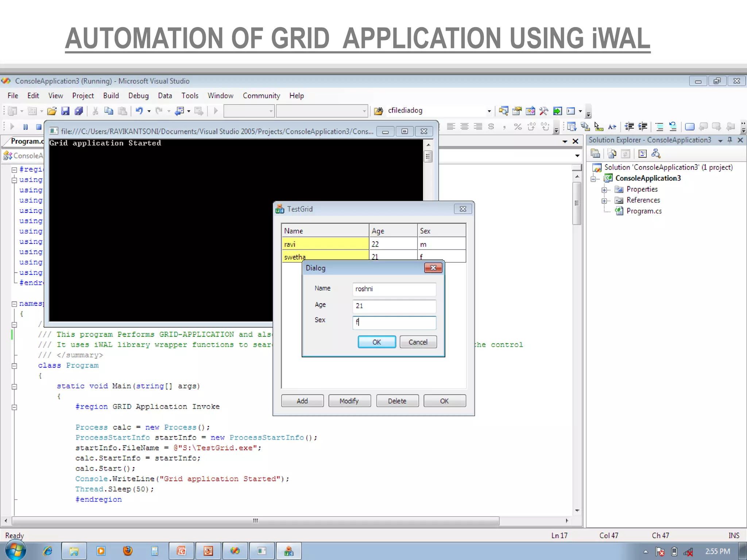This screenshot has height=560, width=747.
Task: Click the code editor vertical scrollbar thumb
Action: click(577, 203)
